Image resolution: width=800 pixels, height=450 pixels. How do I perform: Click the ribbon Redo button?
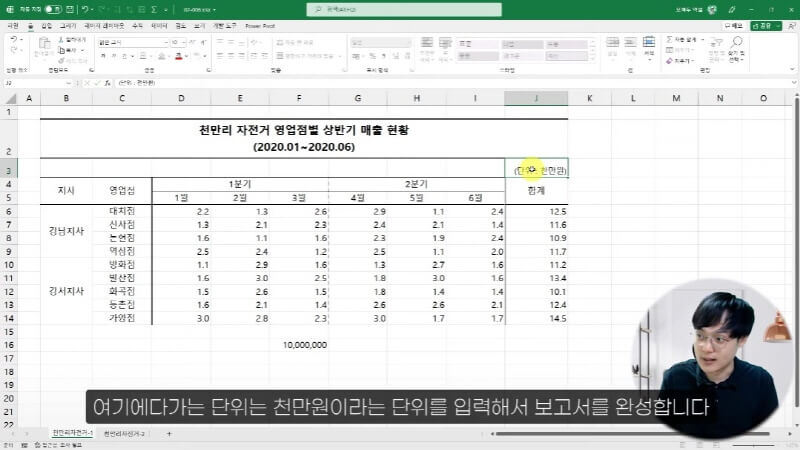(x=14, y=50)
